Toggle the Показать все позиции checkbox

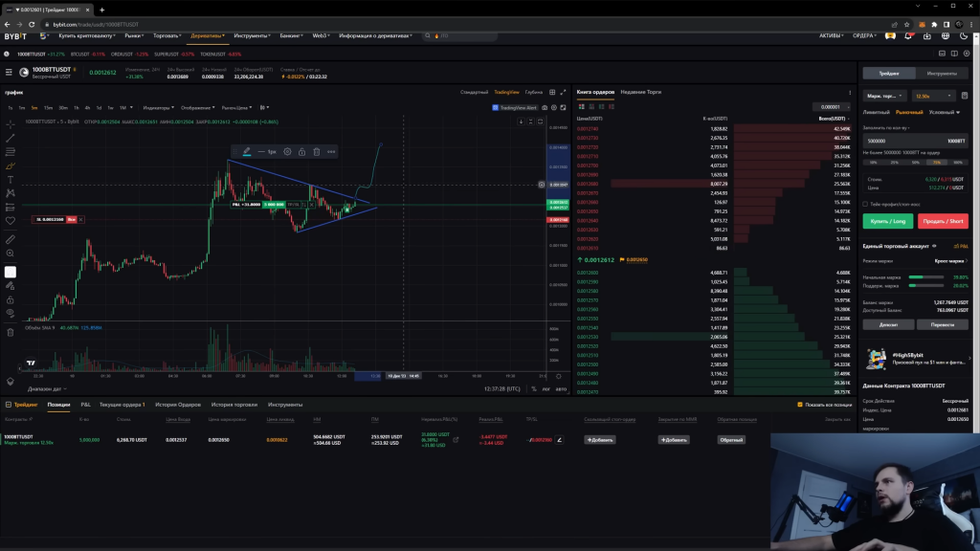(x=800, y=405)
